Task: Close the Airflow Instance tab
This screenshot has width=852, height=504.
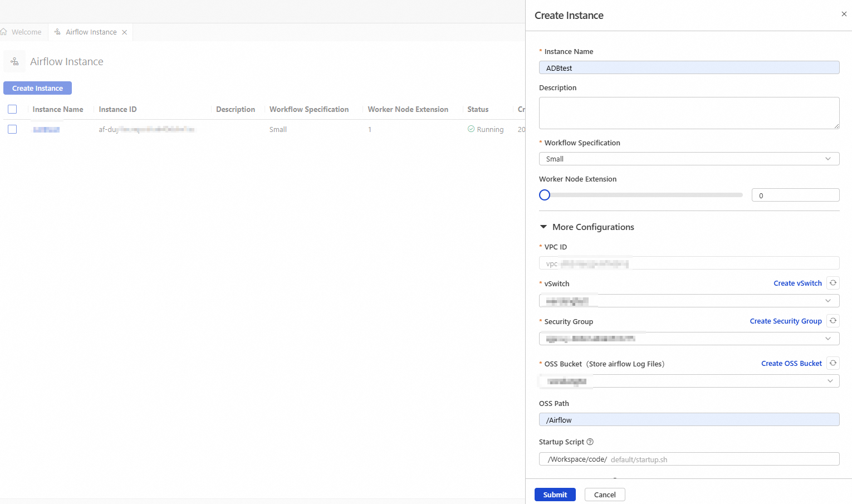Action: 125,32
